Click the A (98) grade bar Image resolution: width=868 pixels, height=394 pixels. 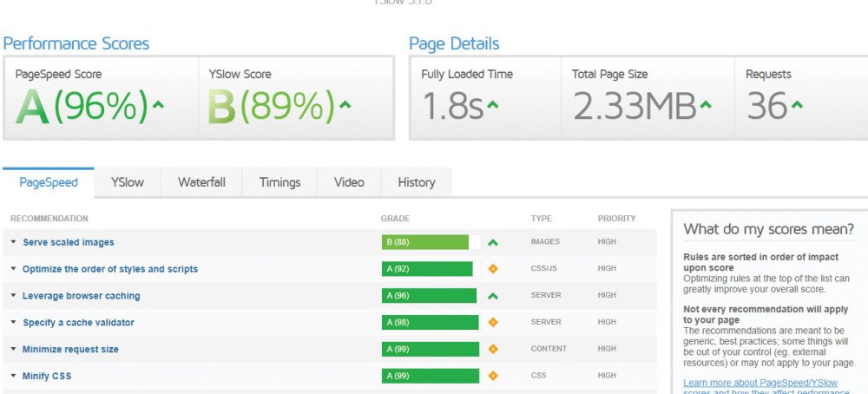pyautogui.click(x=431, y=323)
